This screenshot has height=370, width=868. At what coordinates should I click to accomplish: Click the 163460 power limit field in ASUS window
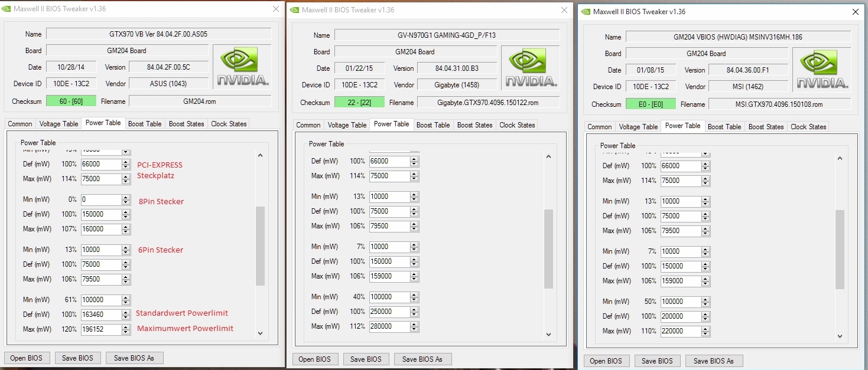(x=101, y=315)
